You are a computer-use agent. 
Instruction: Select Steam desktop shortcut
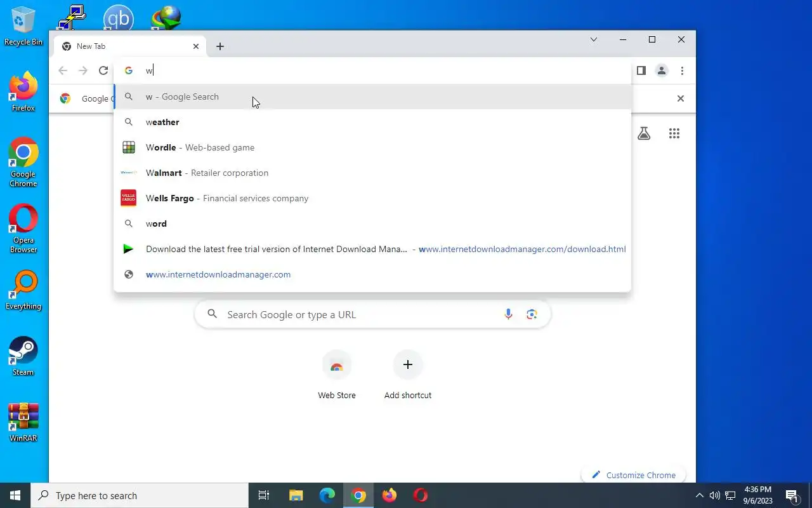[x=23, y=356]
